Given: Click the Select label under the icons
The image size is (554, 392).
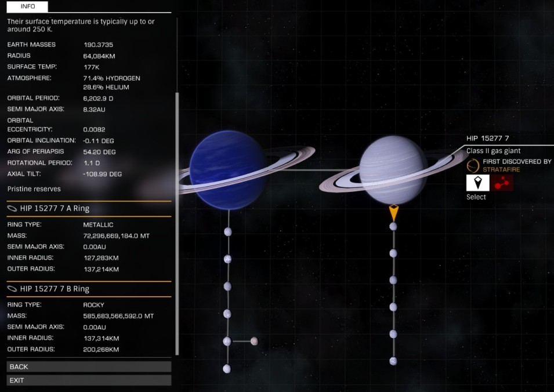Looking at the screenshot, I should pyautogui.click(x=476, y=197).
